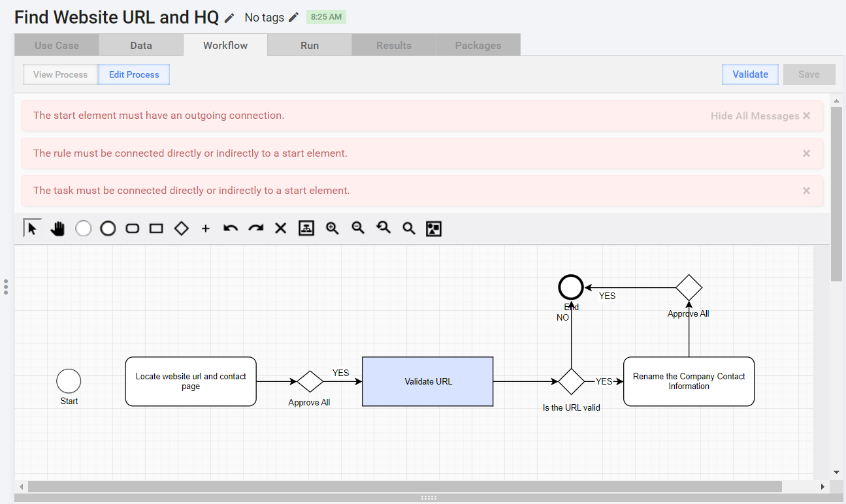Select the Approve All diamond after Locate task
The image size is (846, 504).
(x=310, y=381)
